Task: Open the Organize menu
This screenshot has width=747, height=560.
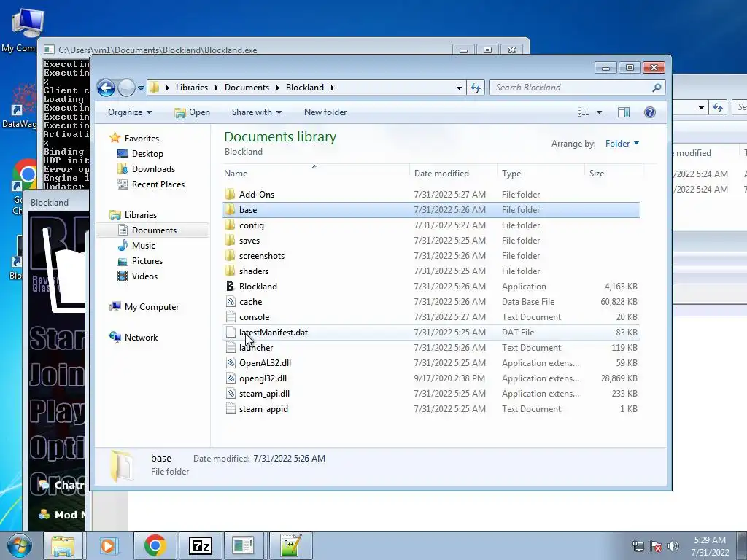Action: coord(130,112)
